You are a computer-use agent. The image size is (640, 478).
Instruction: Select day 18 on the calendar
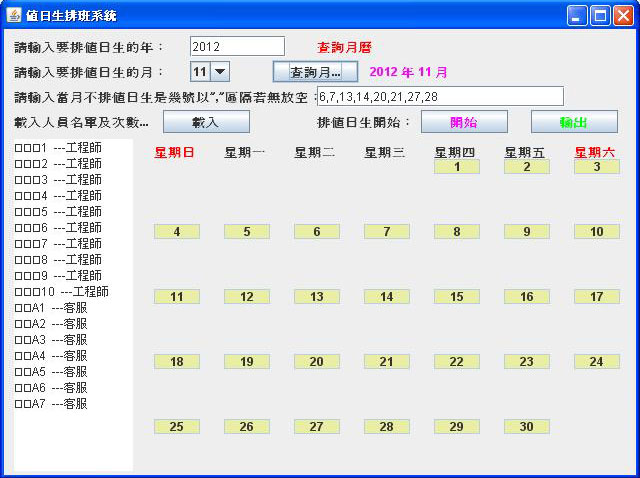click(x=177, y=361)
